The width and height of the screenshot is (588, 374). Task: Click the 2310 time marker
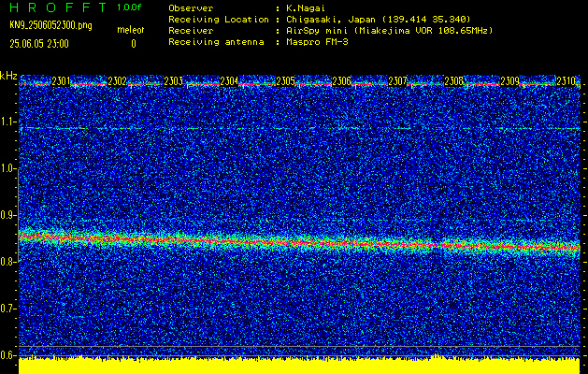point(566,81)
